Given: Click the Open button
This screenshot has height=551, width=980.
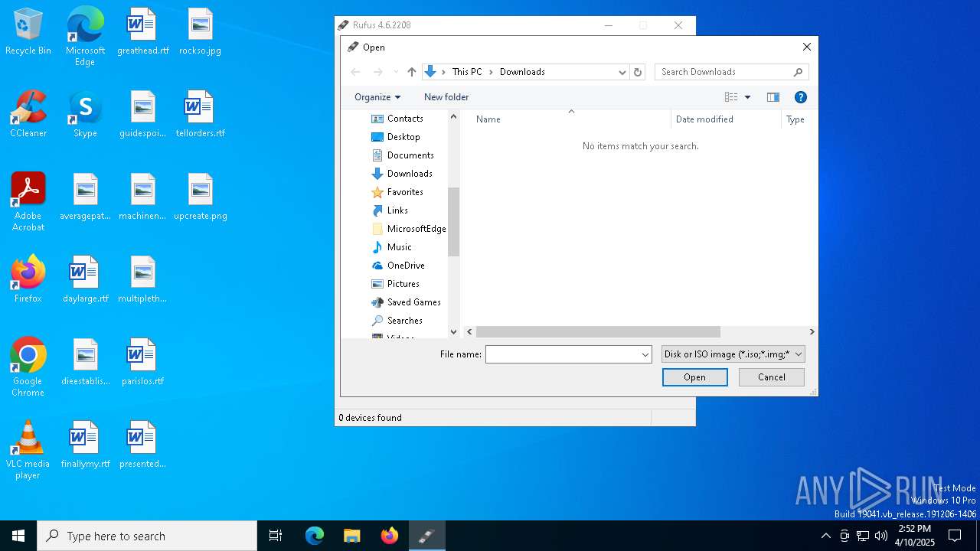Looking at the screenshot, I should [695, 377].
